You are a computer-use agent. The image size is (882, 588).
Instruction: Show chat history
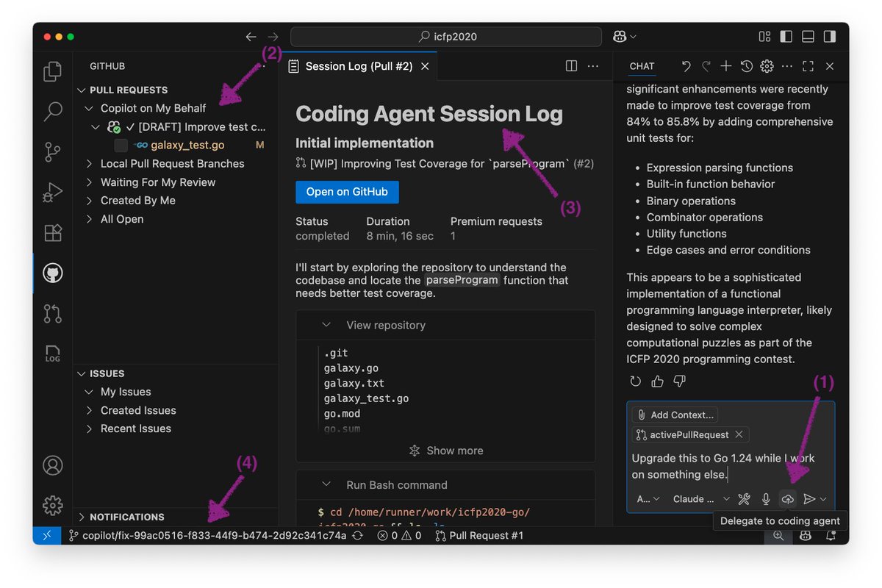click(747, 66)
